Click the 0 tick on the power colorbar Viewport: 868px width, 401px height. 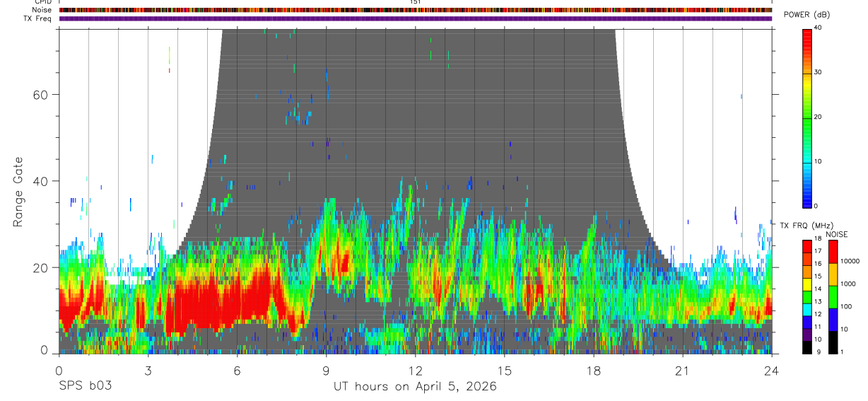click(816, 206)
